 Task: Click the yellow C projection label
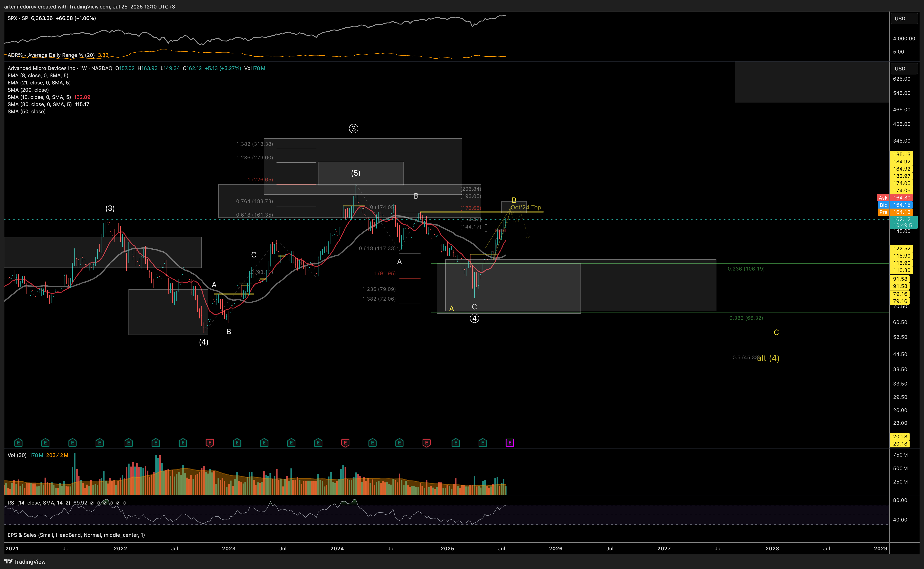776,332
